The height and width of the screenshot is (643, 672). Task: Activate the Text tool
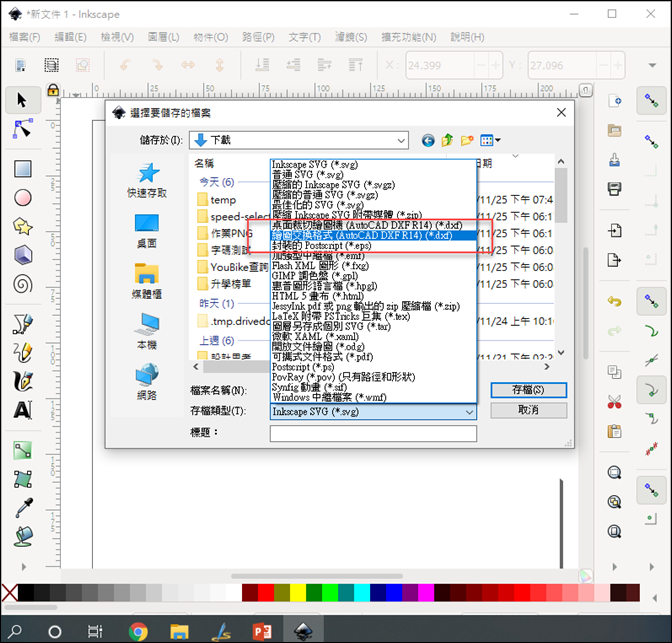[23, 410]
